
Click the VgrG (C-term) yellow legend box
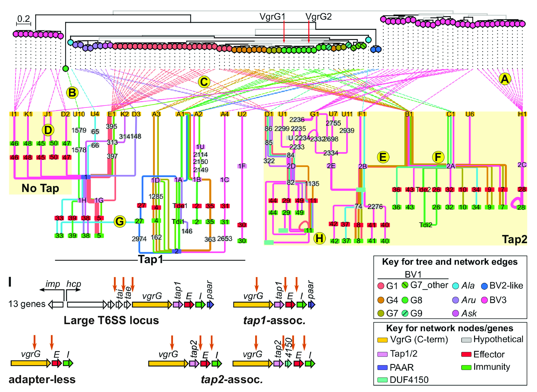(x=382, y=340)
